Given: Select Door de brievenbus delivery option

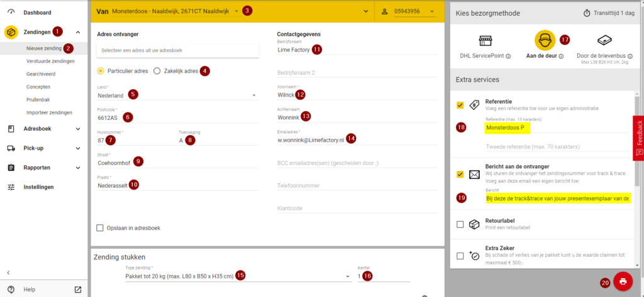Looking at the screenshot, I should coord(605,41).
